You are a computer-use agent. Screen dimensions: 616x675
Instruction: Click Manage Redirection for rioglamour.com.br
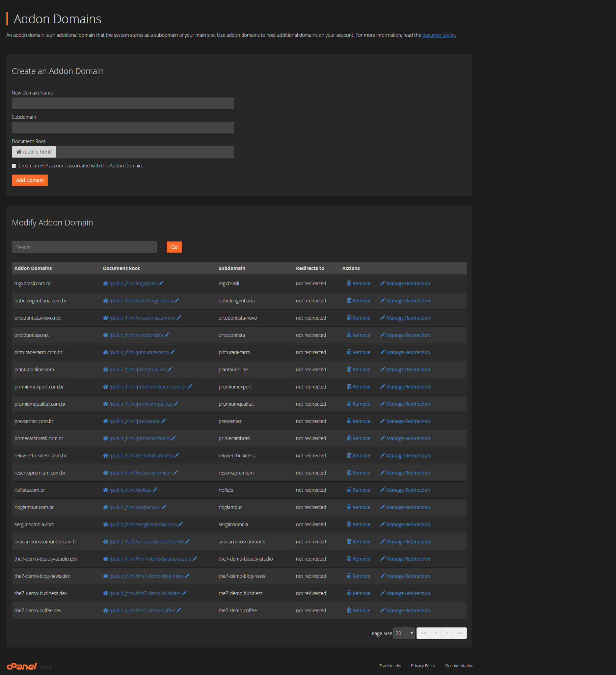[408, 507]
